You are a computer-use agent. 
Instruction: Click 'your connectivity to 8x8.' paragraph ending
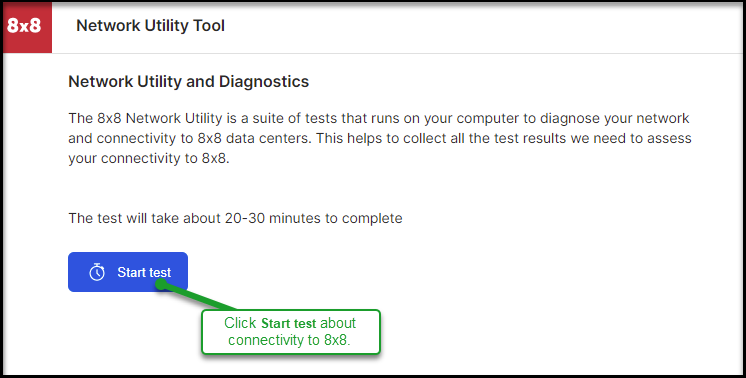coord(149,158)
